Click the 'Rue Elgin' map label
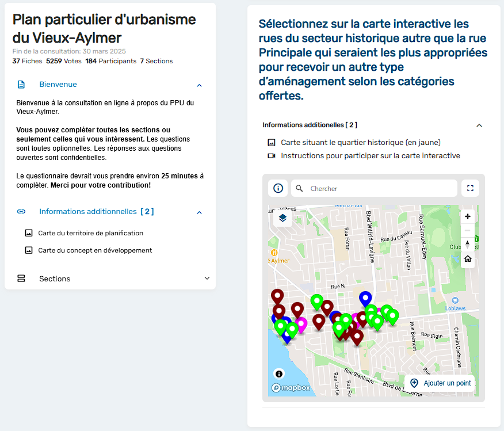 [x=432, y=335]
